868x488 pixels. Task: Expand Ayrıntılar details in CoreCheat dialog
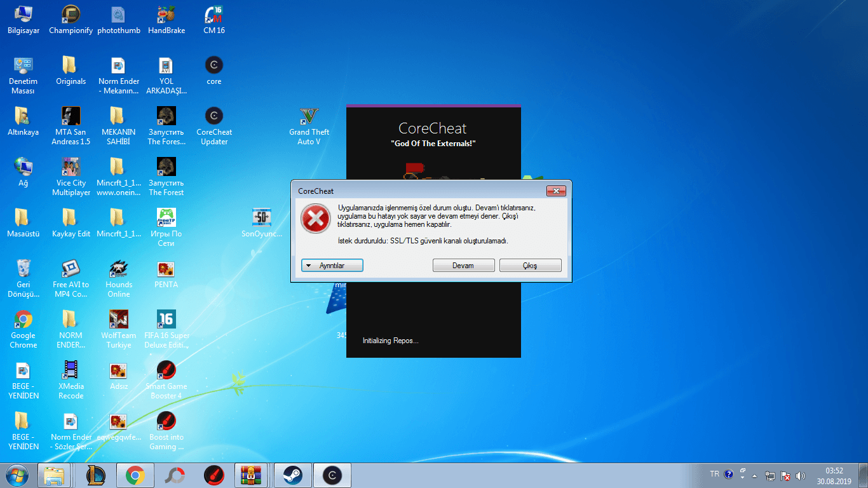click(332, 266)
